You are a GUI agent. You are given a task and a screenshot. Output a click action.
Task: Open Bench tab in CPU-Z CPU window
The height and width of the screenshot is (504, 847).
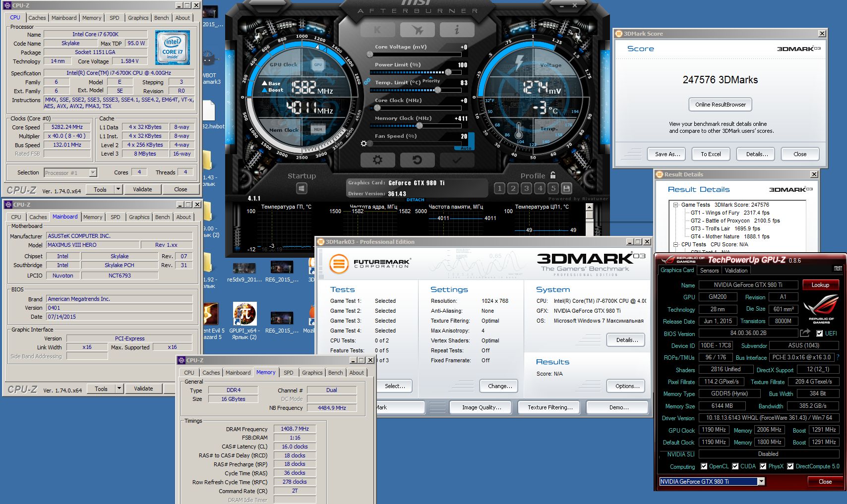click(162, 18)
